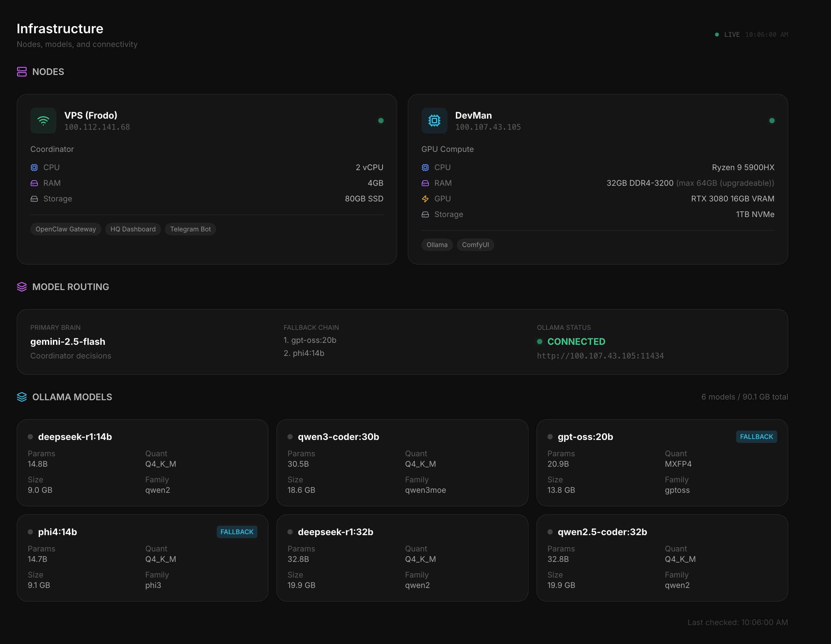Select the ComfyUI tag on DevMan
The height and width of the screenshot is (644, 831).
point(475,245)
